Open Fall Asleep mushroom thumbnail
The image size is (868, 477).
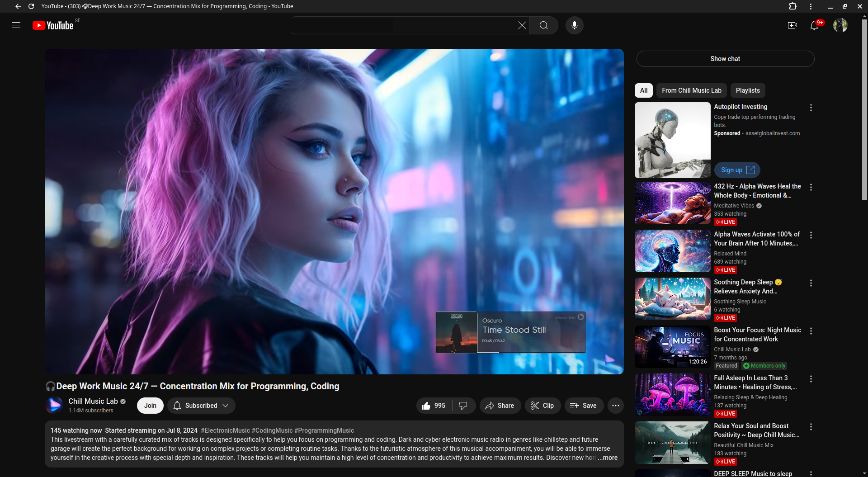tap(672, 395)
